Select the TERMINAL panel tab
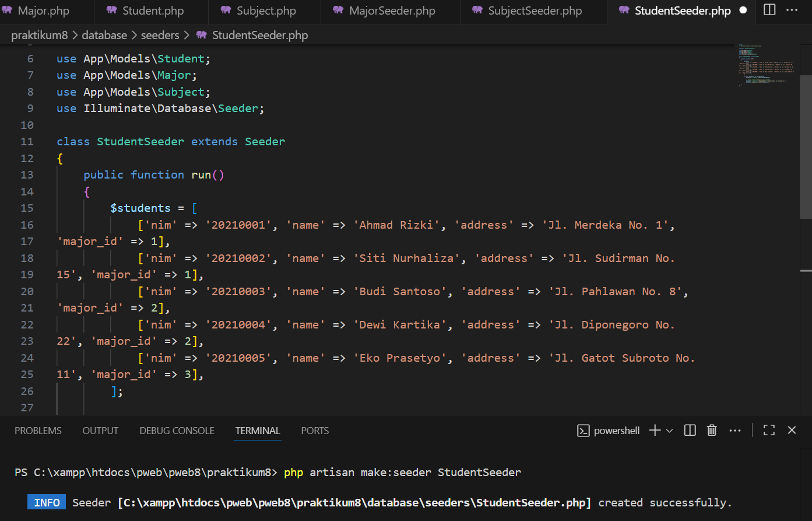The height and width of the screenshot is (521, 812). (258, 431)
